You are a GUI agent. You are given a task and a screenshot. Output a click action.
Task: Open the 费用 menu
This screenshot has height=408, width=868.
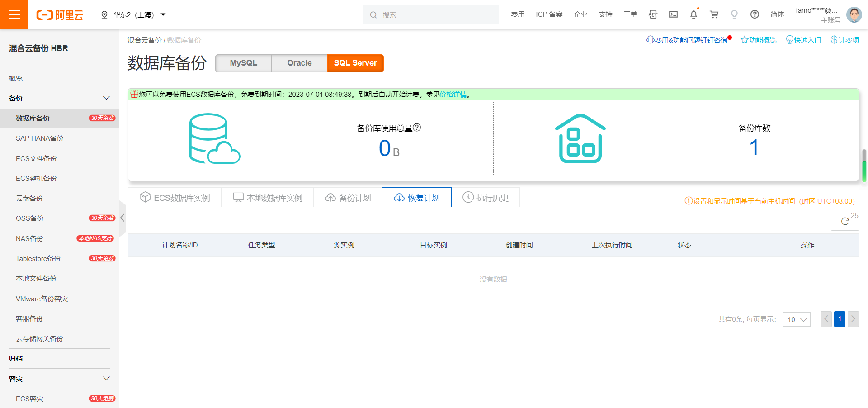518,14
